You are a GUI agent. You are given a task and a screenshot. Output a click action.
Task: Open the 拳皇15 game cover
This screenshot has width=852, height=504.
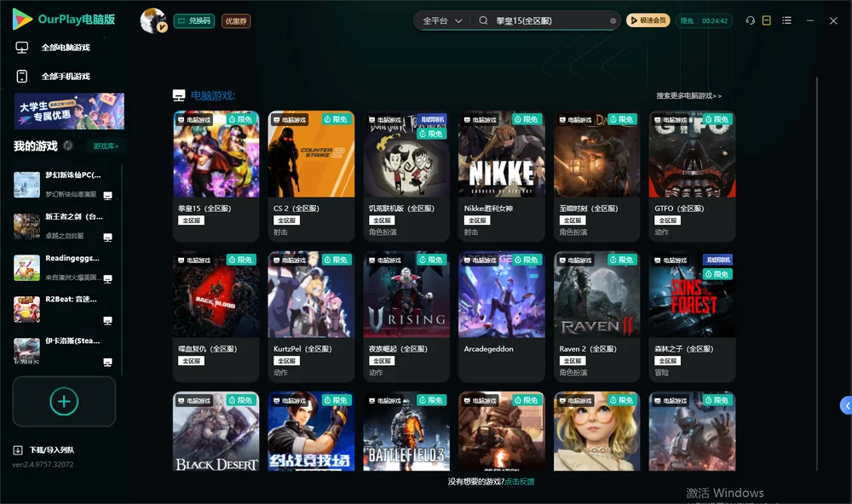(216, 154)
